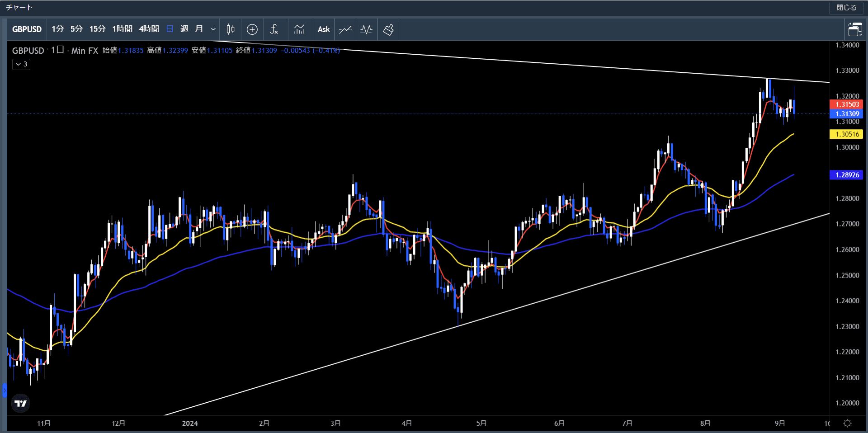This screenshot has width=868, height=433.
Task: Click the TradingView logo
Action: click(x=20, y=403)
